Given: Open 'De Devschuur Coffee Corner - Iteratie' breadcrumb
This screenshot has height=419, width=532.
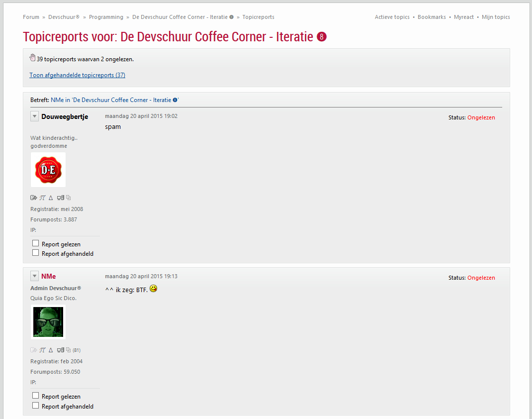Looking at the screenshot, I should click(x=183, y=17).
